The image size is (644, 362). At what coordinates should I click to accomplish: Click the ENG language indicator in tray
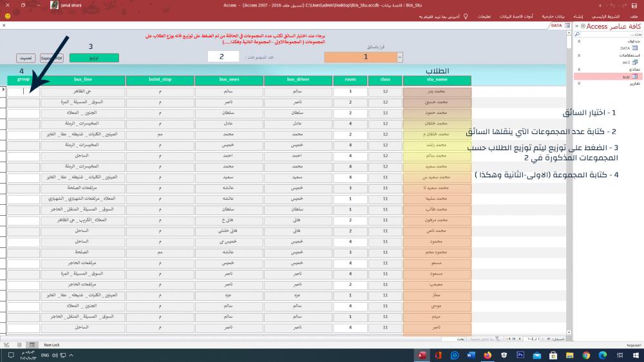[x=45, y=355]
